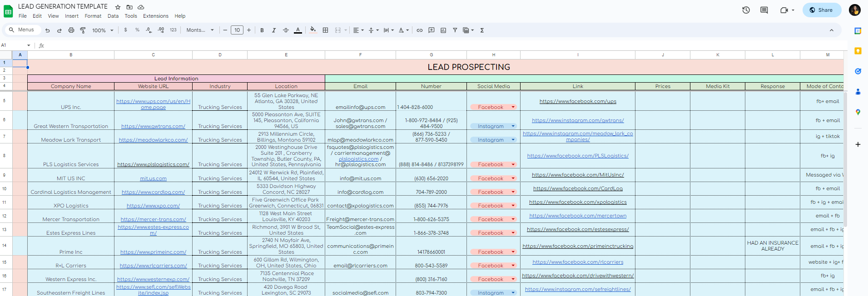Viewport: 868px width, 296px height.
Task: Print the spreadsheet using the printer icon
Action: pos(71,30)
